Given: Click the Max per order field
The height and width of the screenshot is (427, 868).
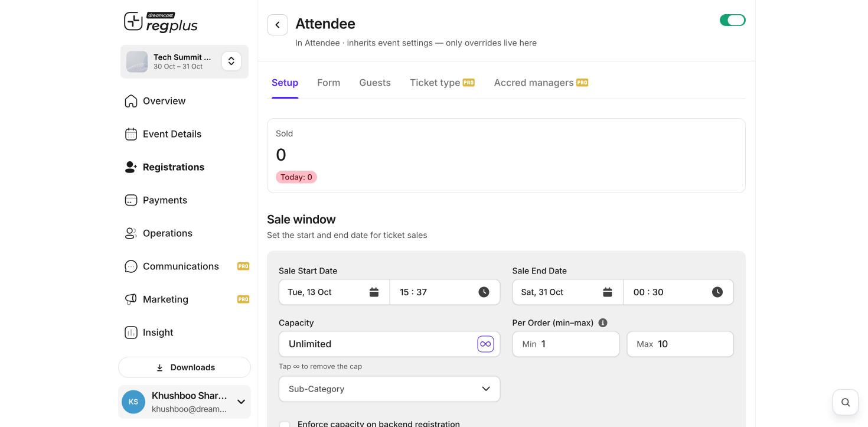Looking at the screenshot, I should 680,344.
